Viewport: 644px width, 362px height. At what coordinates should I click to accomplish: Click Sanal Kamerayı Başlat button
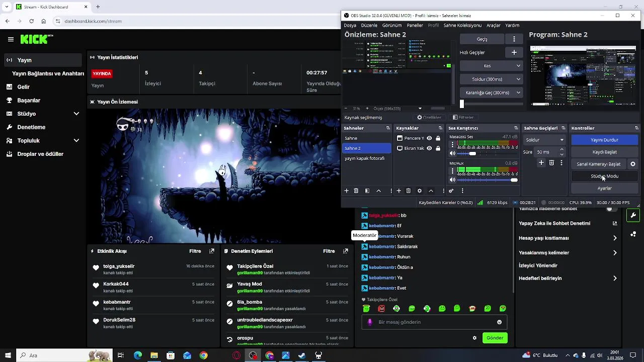coord(599,164)
